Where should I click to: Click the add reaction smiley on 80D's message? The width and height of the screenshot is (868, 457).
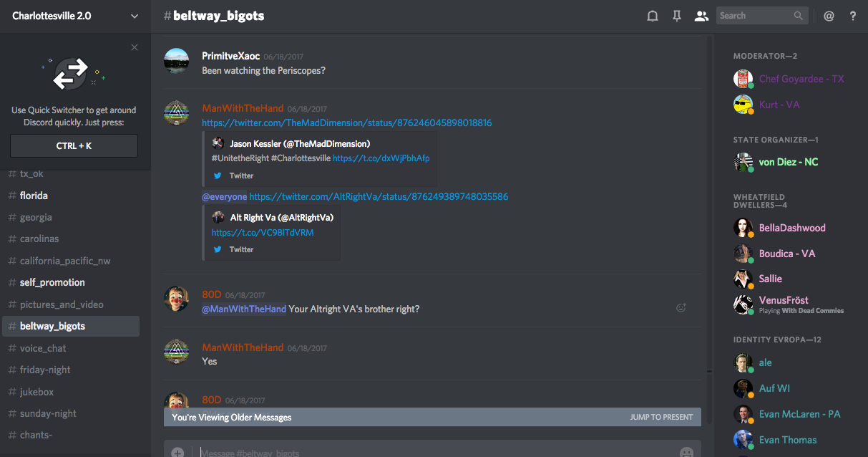681,308
